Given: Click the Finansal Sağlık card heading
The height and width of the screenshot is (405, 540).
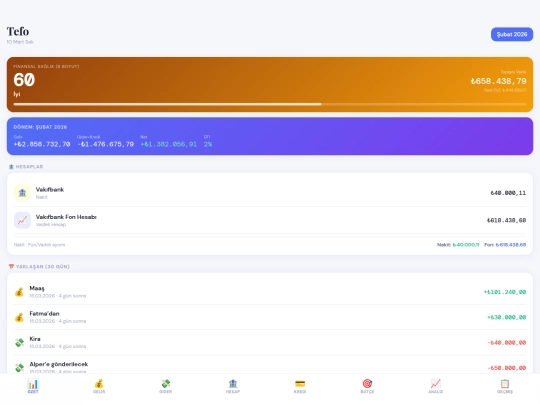Looking at the screenshot, I should point(46,66).
